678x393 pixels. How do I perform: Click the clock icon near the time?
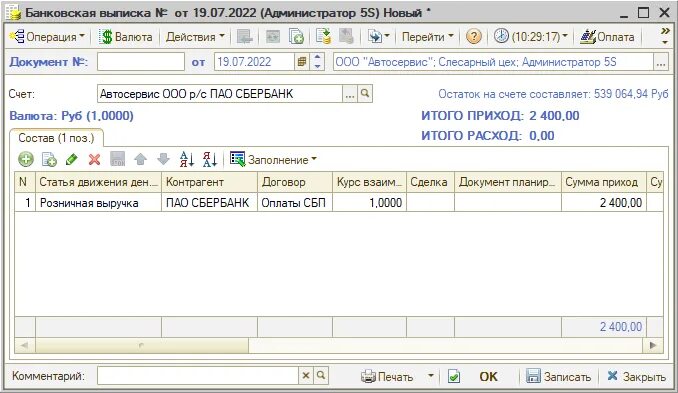(x=501, y=36)
